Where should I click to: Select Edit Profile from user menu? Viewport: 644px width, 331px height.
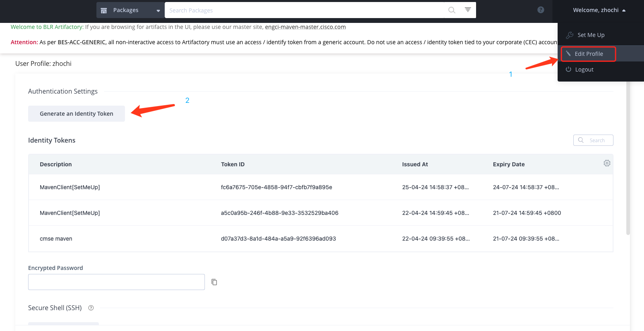pos(589,54)
